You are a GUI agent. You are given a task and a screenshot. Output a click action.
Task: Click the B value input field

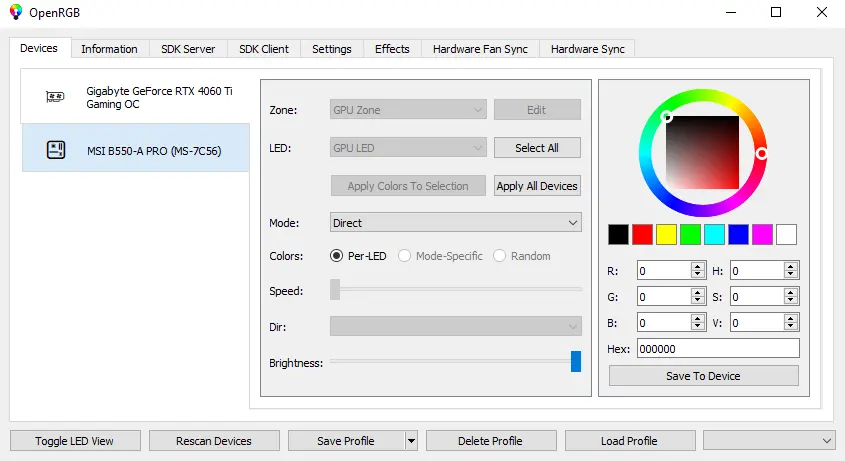tap(664, 322)
